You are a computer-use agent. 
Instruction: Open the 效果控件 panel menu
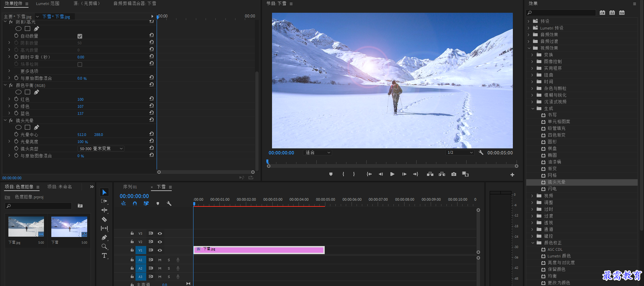(27, 4)
